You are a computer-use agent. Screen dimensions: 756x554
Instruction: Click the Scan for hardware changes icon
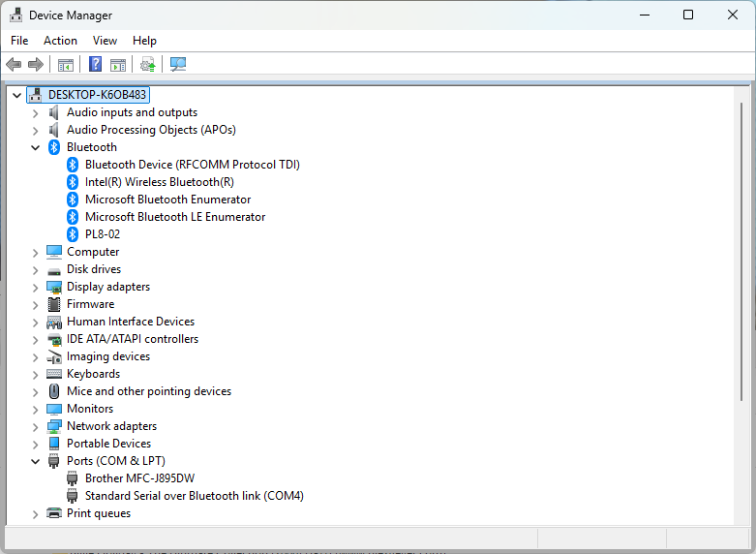tap(178, 65)
